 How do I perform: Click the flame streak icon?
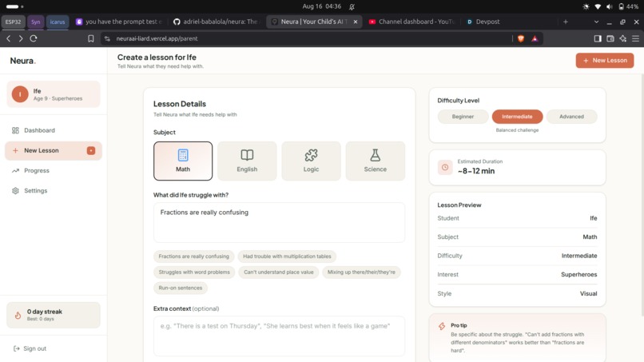[18, 315]
